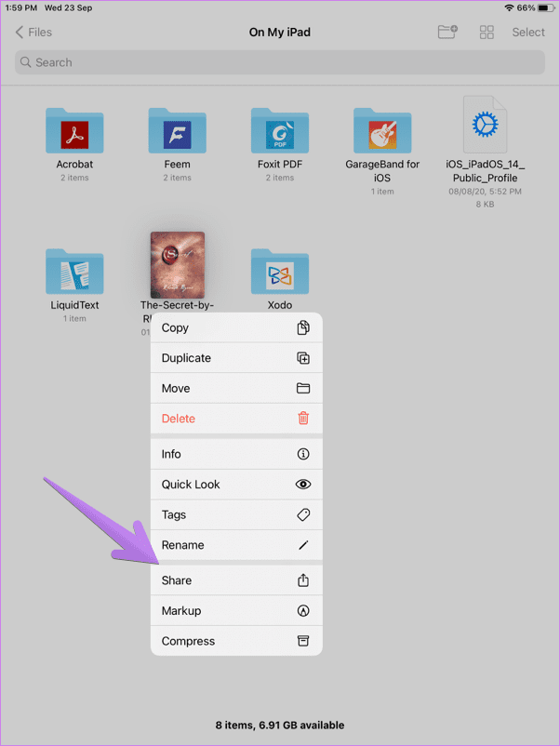Open the LiquidText folder
The width and height of the screenshot is (560, 746).
(x=74, y=272)
